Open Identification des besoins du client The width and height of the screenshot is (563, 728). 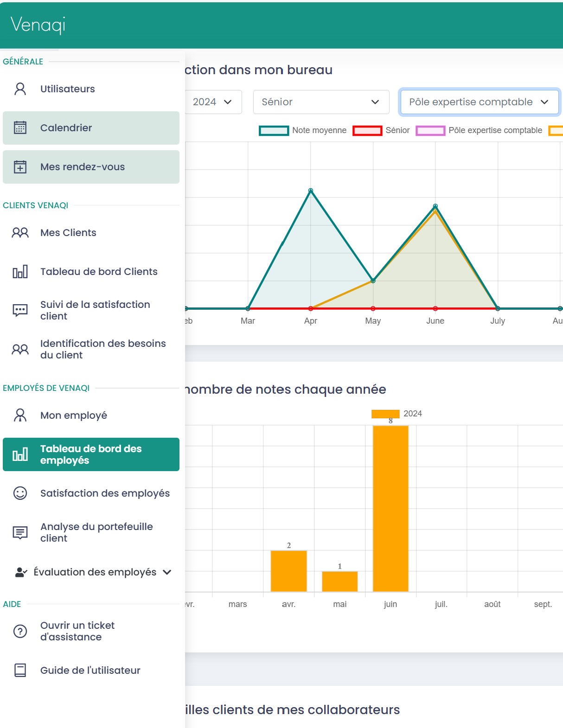coord(91,349)
